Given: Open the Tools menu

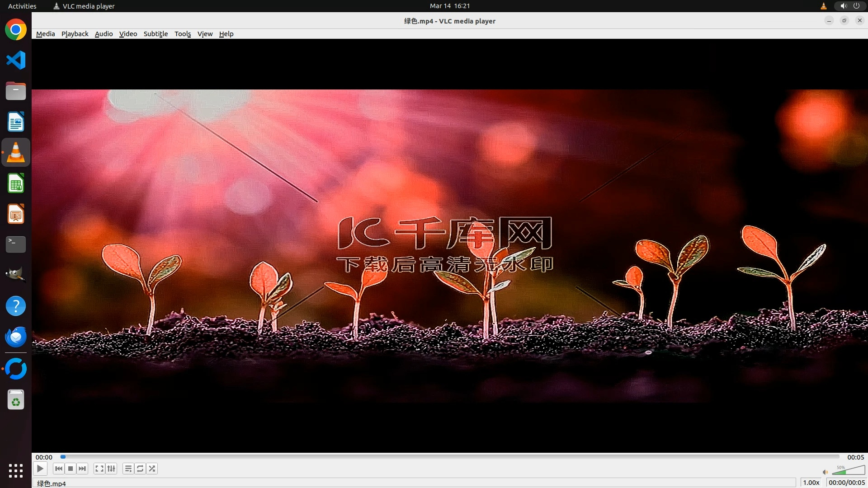Looking at the screenshot, I should (x=183, y=34).
